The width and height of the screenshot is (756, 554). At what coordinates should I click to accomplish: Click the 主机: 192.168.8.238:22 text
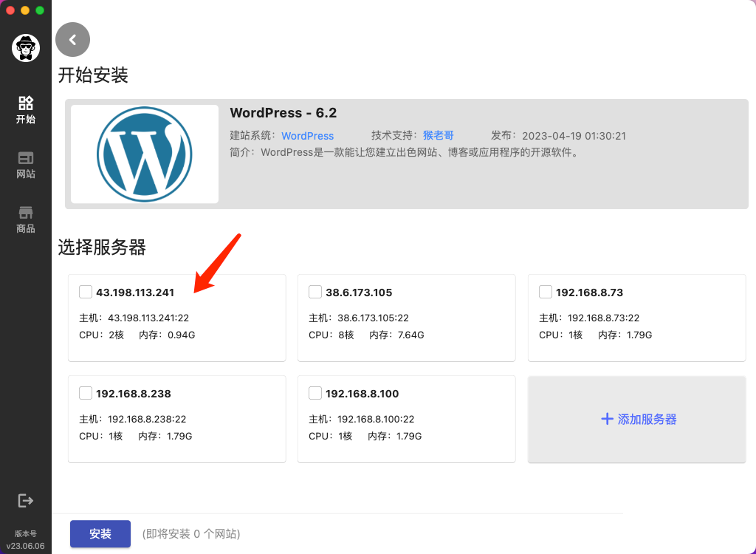coord(133,419)
